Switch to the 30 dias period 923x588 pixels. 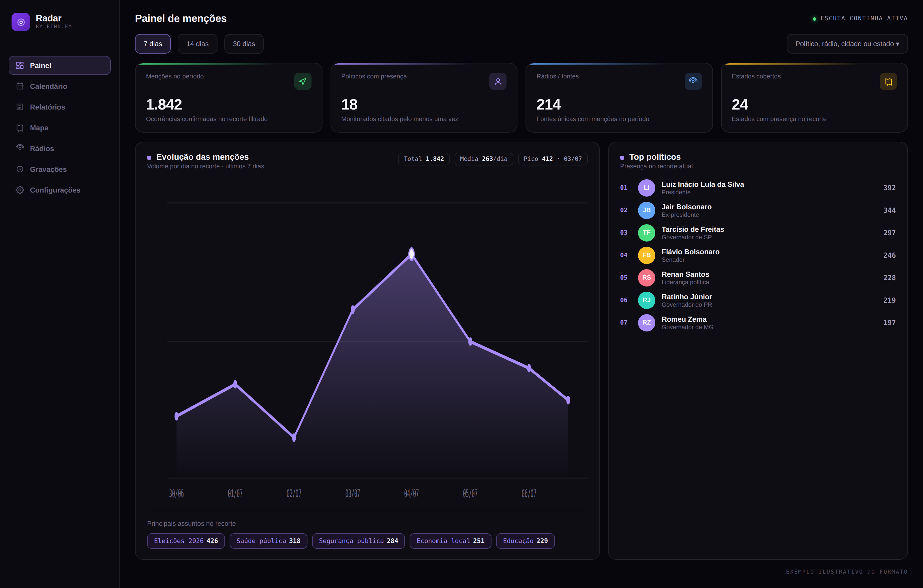click(x=244, y=44)
